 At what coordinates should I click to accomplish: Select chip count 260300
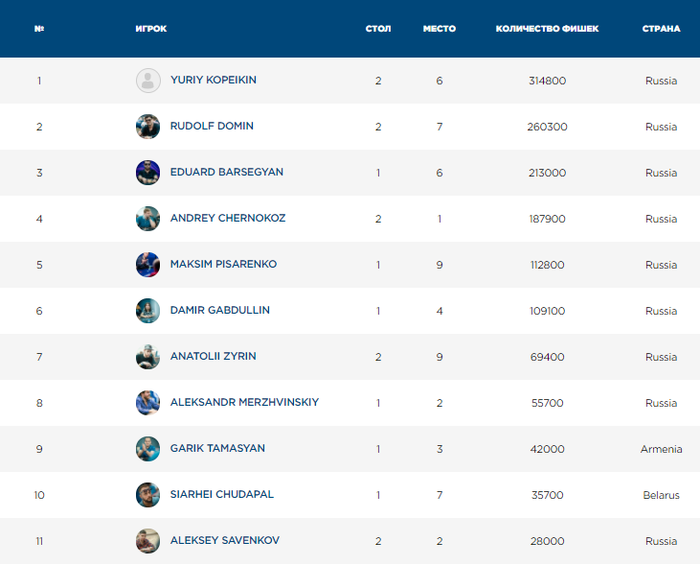pos(547,127)
